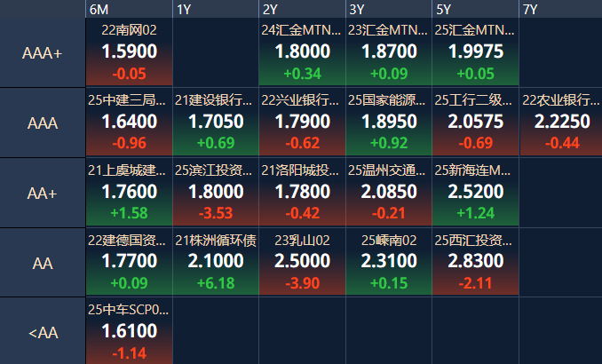Select the 21建设银行 bond at 1.7050
The image size is (602, 364).
[216, 122]
